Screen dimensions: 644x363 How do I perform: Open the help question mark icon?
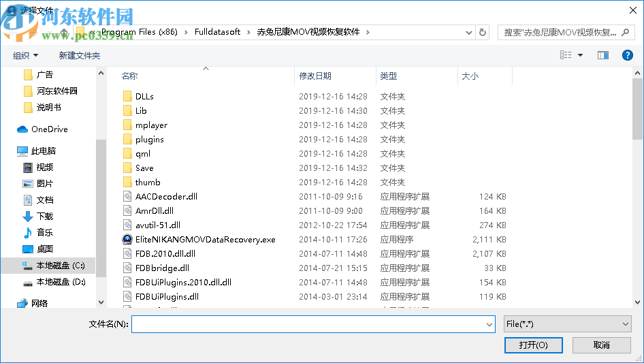(627, 55)
